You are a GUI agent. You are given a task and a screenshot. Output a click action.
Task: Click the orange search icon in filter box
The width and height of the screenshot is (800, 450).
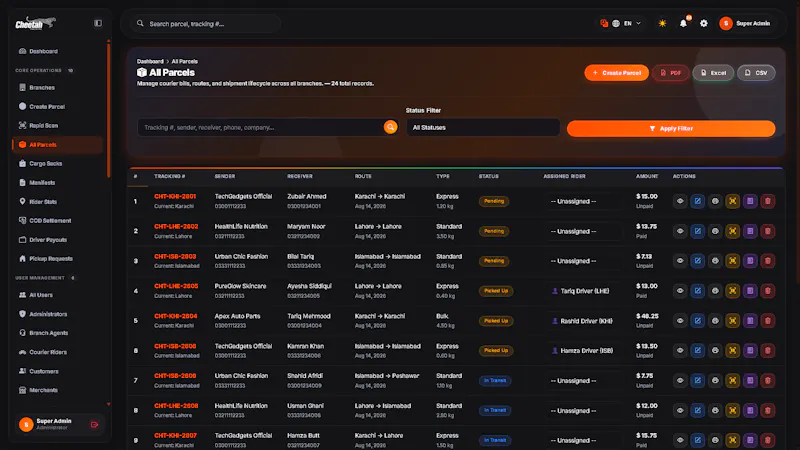pos(390,127)
